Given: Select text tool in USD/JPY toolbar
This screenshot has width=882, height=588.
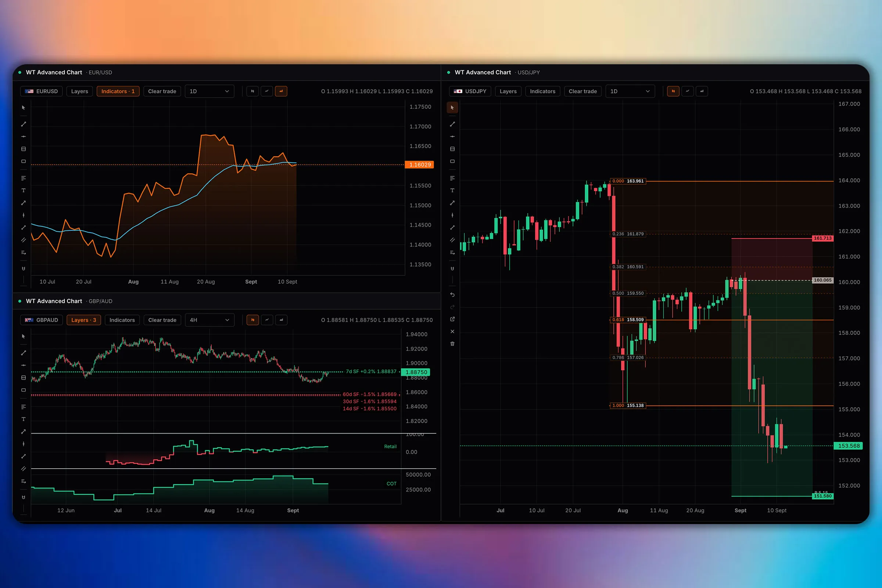Looking at the screenshot, I should [452, 190].
